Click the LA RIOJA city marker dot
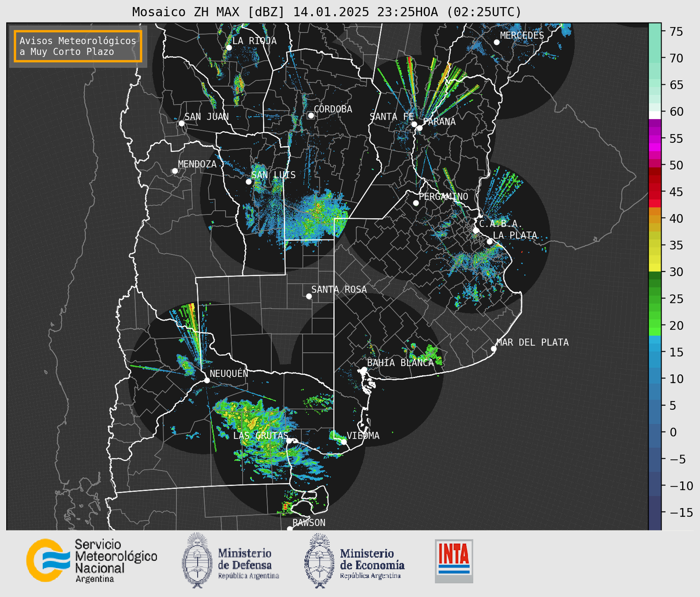700x597 pixels. [x=229, y=48]
